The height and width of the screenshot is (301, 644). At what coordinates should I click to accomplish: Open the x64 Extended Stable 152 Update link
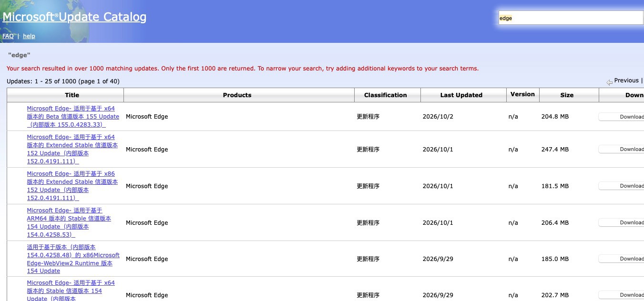click(72, 149)
